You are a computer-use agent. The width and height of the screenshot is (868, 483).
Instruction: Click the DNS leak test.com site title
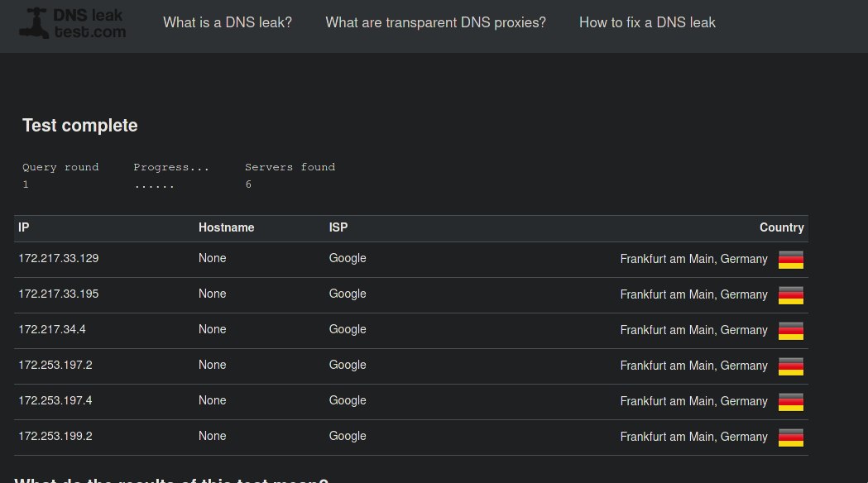coord(89,23)
